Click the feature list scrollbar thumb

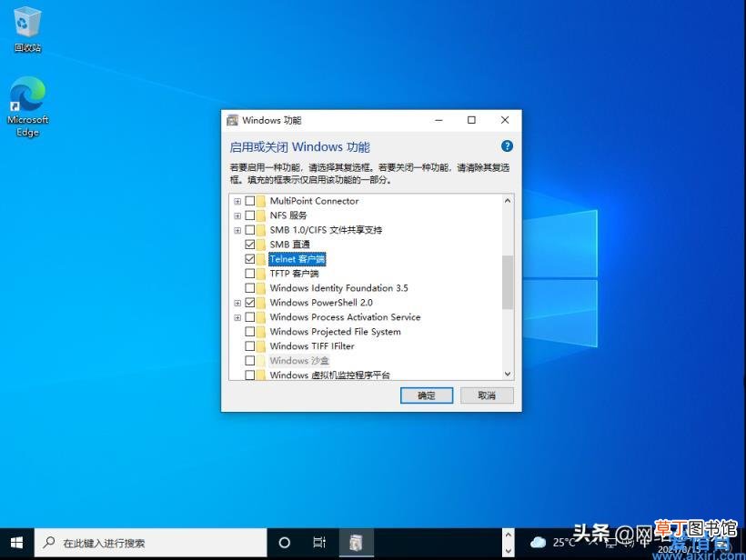tap(508, 283)
